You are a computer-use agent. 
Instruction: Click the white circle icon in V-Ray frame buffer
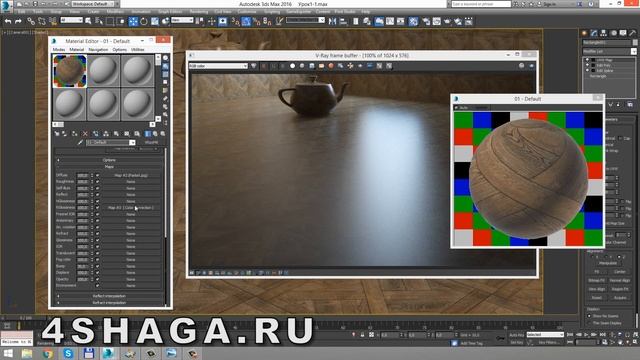tap(292, 66)
